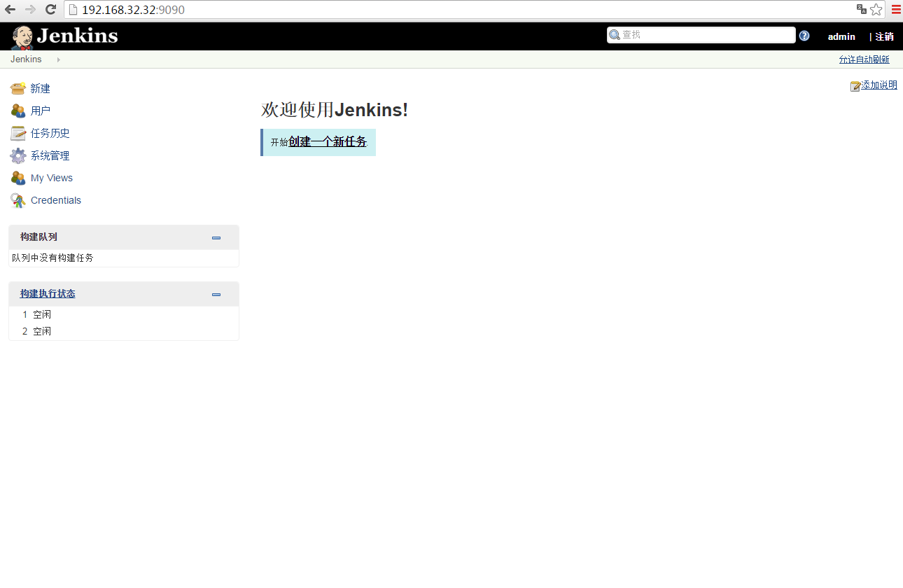Click the 构建队列 panel title

tap(38, 237)
